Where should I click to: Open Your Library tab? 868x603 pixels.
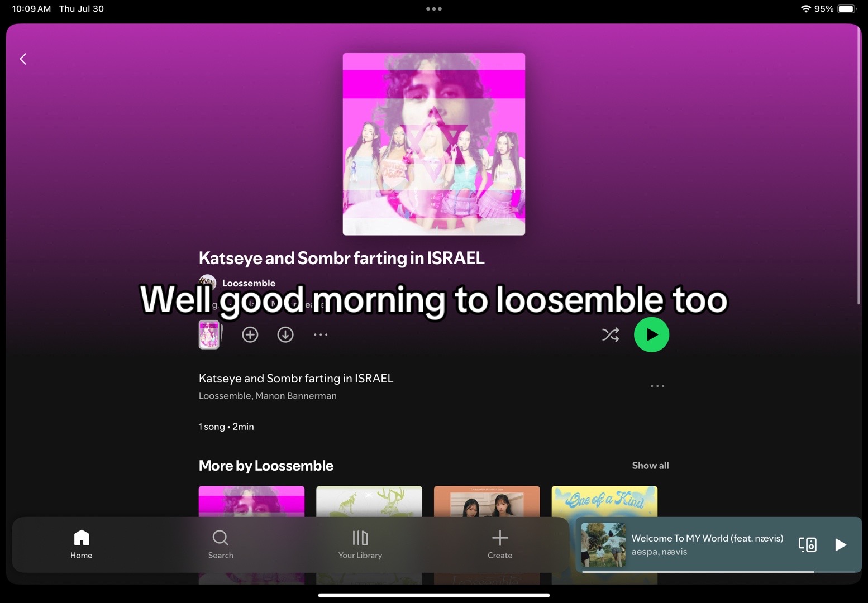pos(360,544)
